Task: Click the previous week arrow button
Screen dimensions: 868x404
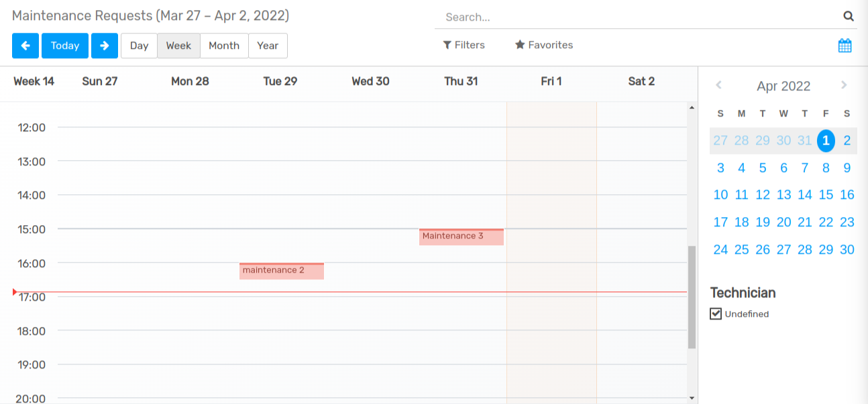Action: (x=25, y=46)
